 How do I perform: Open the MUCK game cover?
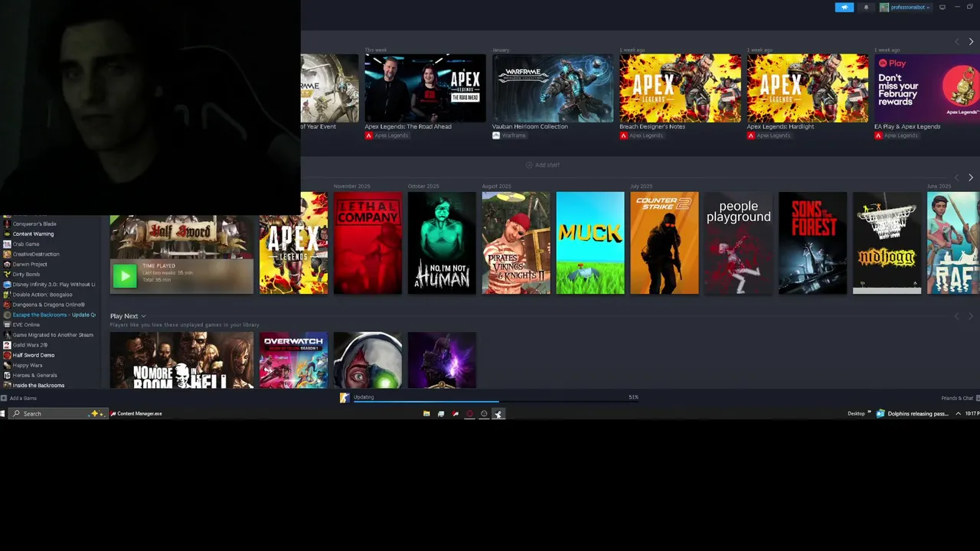point(590,243)
